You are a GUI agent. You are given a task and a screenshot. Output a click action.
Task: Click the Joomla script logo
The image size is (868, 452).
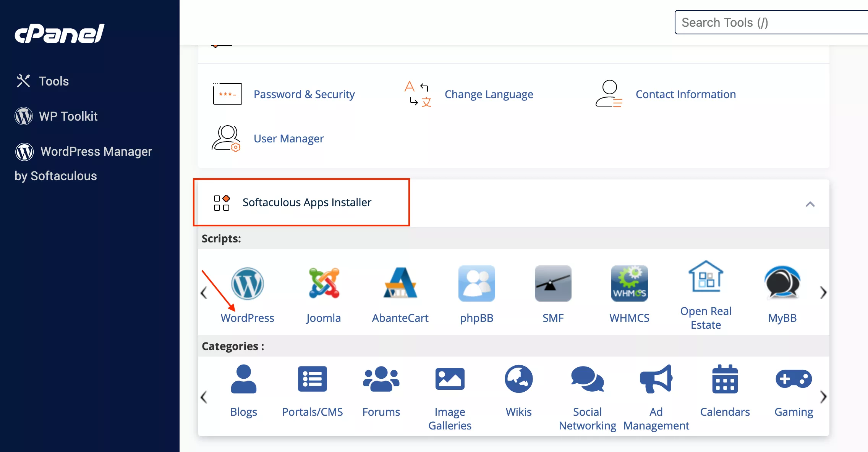[324, 283]
